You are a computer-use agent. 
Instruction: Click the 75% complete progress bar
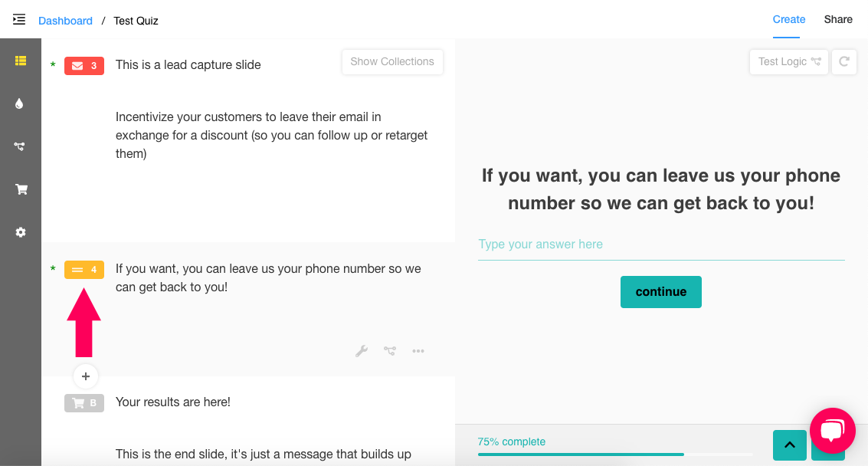(x=616, y=455)
